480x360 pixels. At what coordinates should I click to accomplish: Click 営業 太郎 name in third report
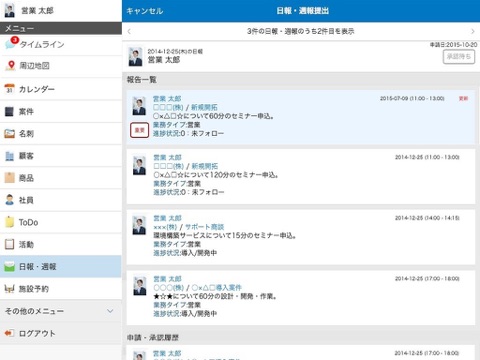click(x=167, y=218)
